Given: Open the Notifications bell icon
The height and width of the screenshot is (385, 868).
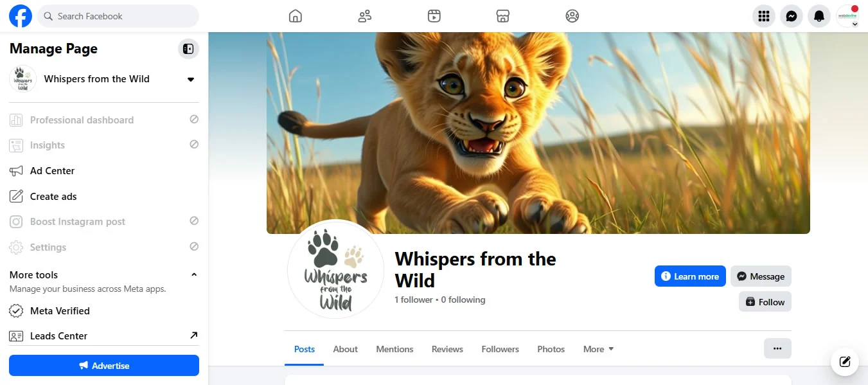Looking at the screenshot, I should click(x=819, y=16).
